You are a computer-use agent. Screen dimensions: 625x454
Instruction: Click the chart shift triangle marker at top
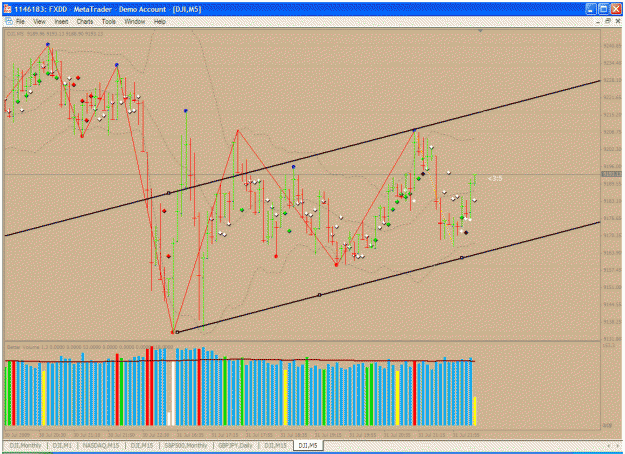point(480,30)
